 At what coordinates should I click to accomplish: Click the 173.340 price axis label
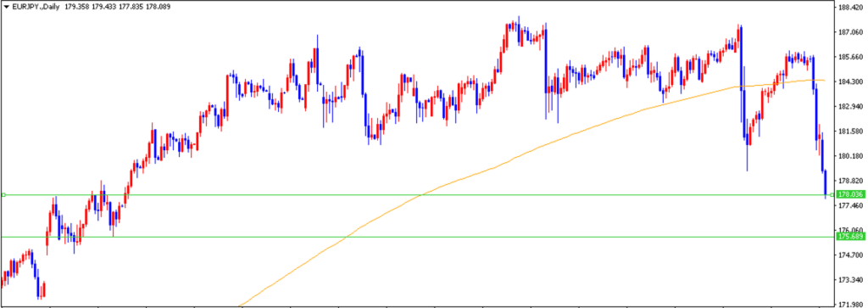(x=851, y=280)
